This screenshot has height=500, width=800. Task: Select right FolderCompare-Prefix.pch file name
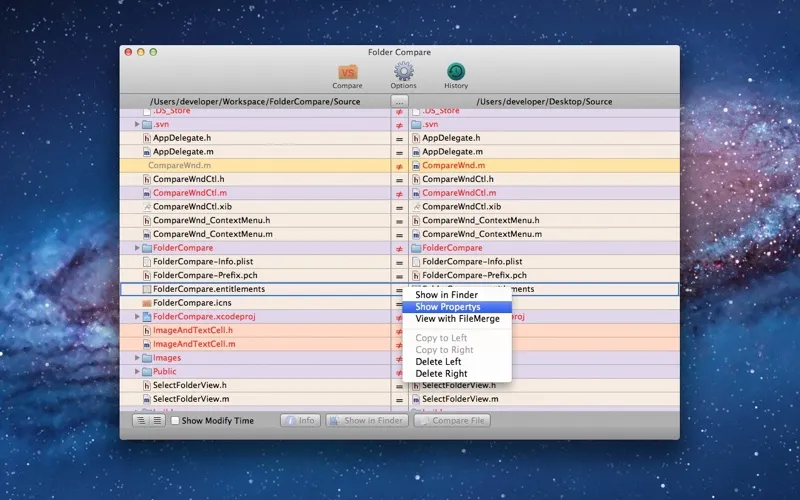click(x=474, y=275)
